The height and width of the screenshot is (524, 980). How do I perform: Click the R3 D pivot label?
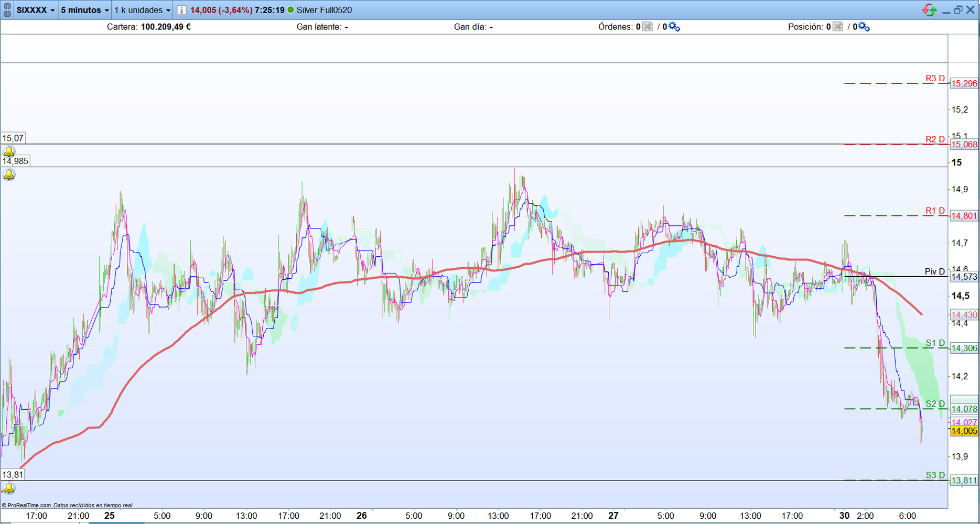tap(935, 79)
